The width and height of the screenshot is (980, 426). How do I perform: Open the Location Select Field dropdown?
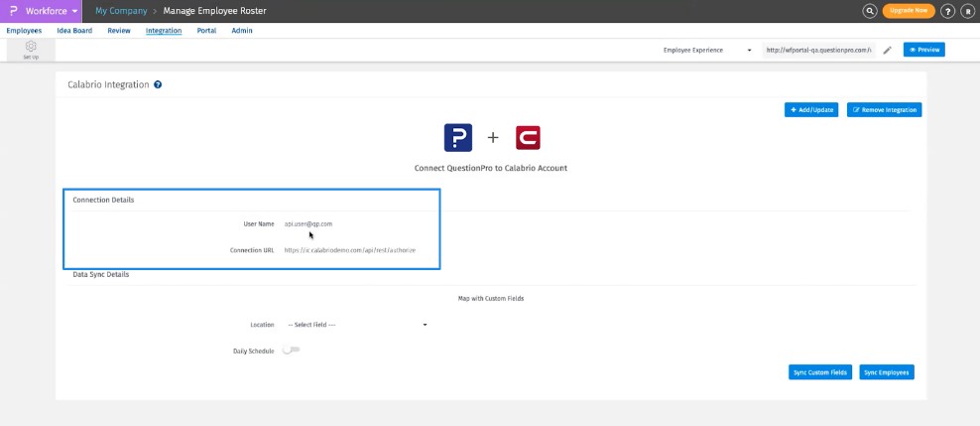click(x=357, y=326)
